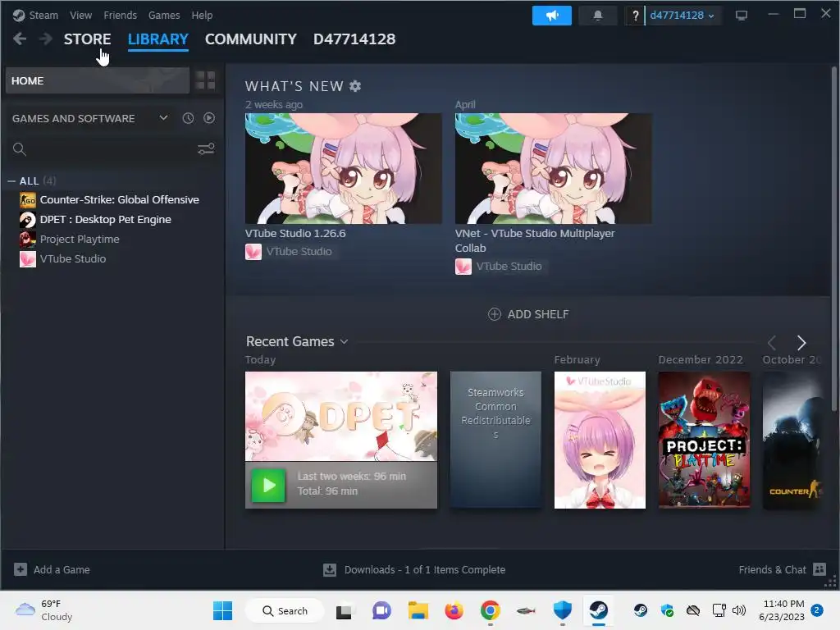Click Add a Game
This screenshot has height=630, width=840.
point(52,569)
